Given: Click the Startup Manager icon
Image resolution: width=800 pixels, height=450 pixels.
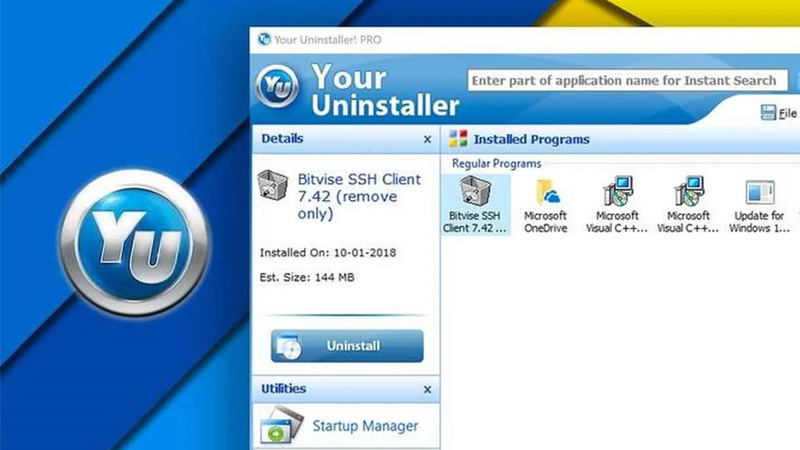Looking at the screenshot, I should tap(281, 424).
